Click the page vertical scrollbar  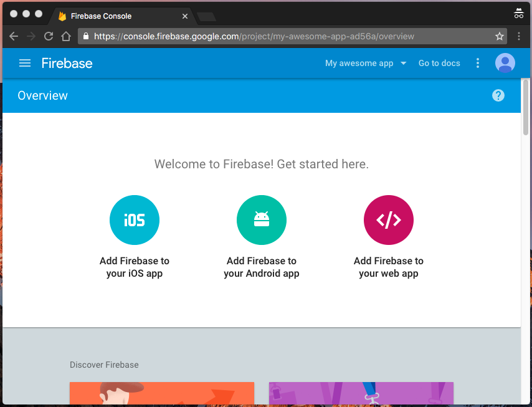click(x=526, y=108)
